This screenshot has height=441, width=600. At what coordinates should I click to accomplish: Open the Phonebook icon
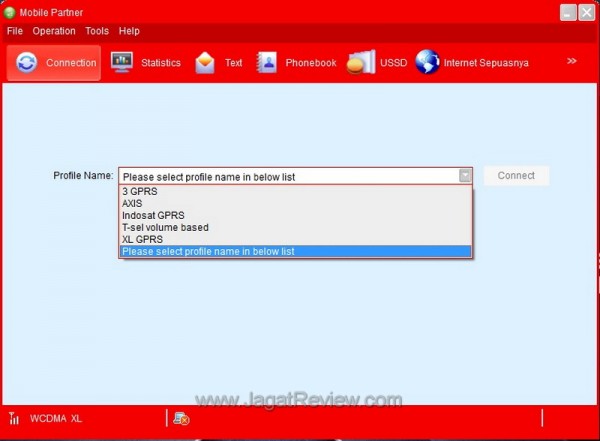coord(267,63)
